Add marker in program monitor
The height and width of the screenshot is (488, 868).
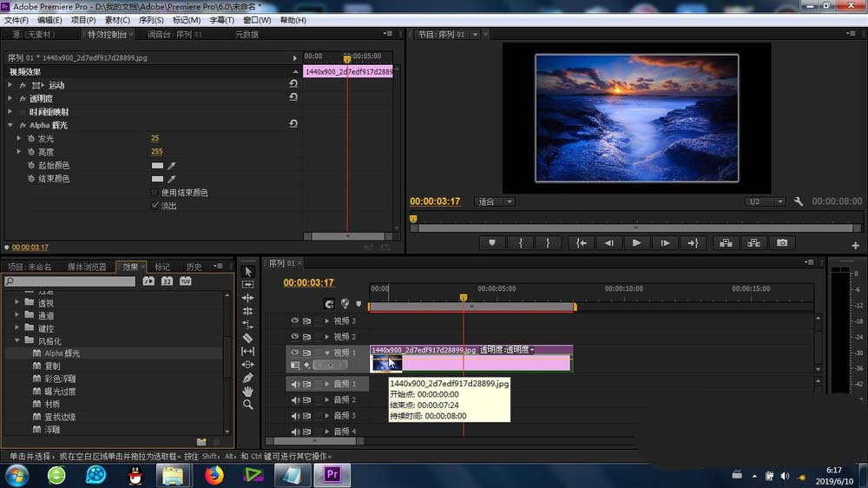pos(492,242)
